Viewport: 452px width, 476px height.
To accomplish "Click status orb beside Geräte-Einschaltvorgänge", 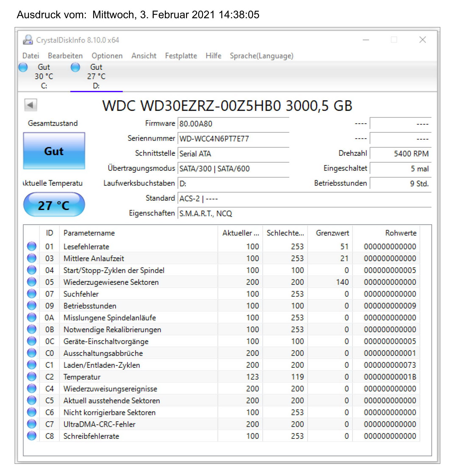I will pos(32,341).
